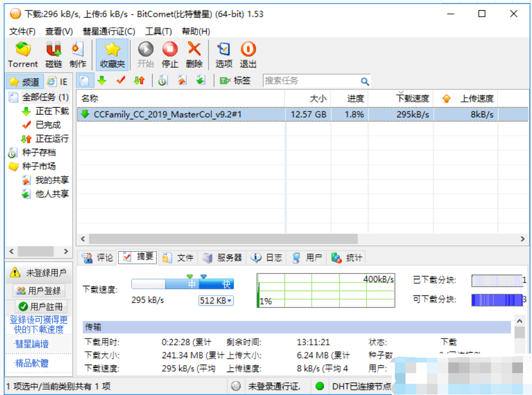Open the search box magnifier dropdown

pyautogui.click(x=365, y=81)
